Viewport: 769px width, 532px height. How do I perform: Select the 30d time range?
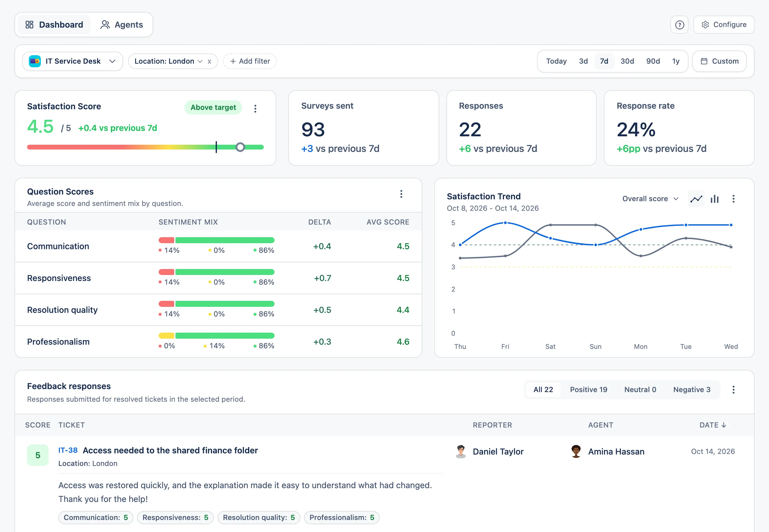pyautogui.click(x=627, y=61)
